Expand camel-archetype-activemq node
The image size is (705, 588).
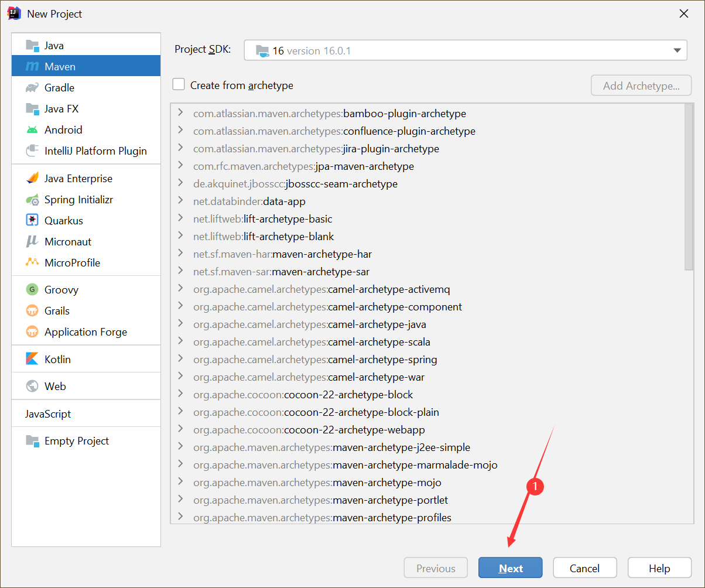(x=180, y=289)
